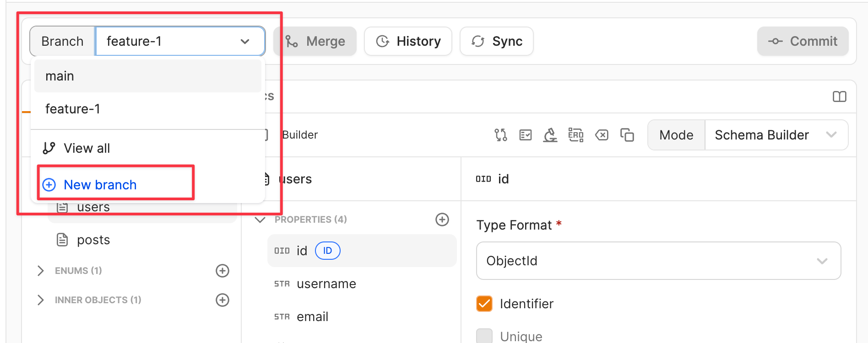Click the compare changes arrows icon
Image resolution: width=868 pixels, height=343 pixels.
coord(501,135)
